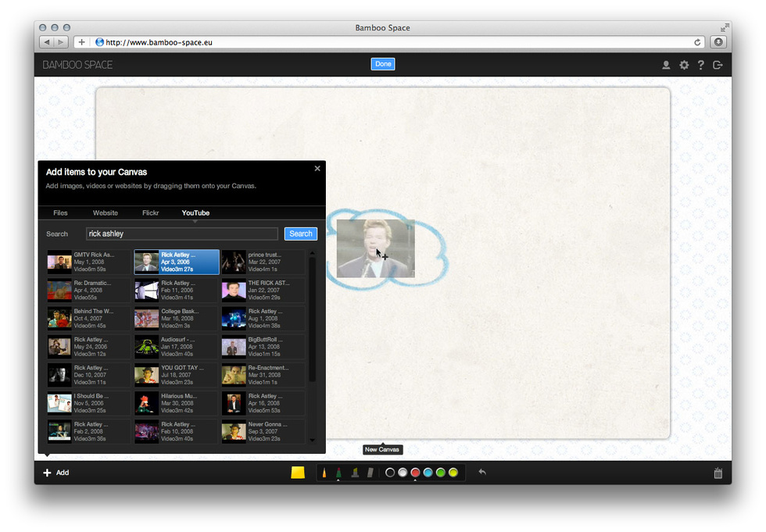Log out using exit icon

(718, 65)
